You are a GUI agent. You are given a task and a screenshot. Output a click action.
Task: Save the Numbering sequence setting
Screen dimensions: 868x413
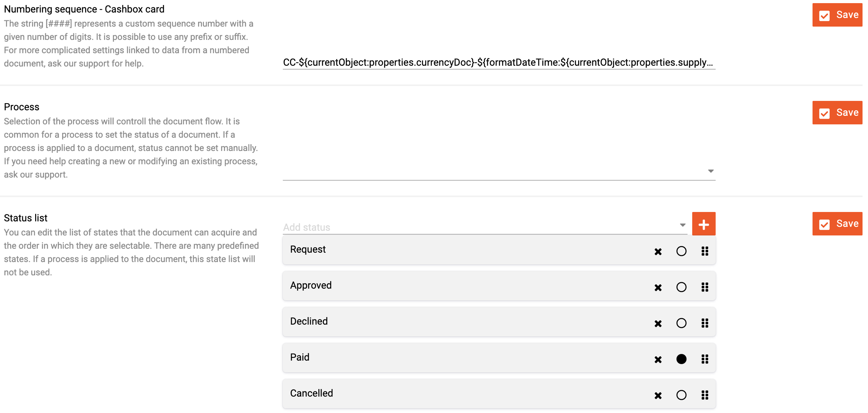point(837,15)
